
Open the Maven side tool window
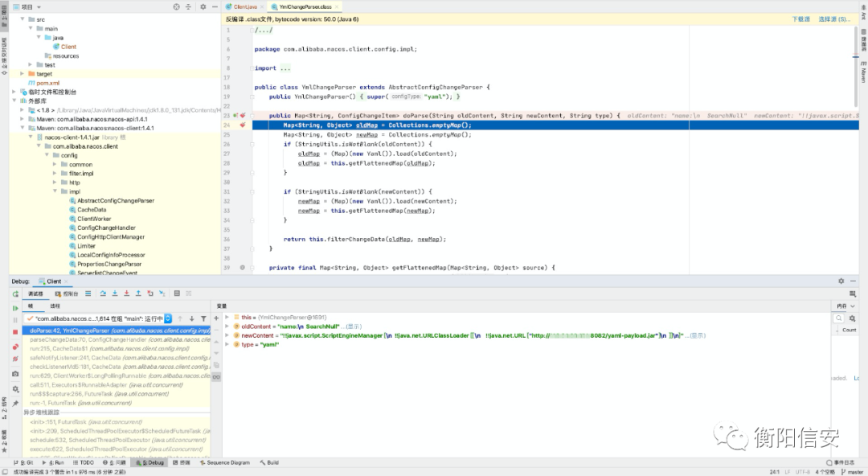(863, 72)
